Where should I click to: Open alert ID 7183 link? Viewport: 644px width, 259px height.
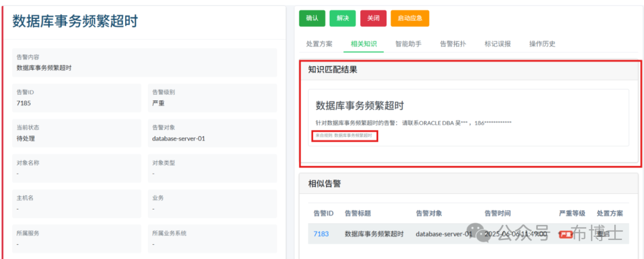click(x=321, y=234)
